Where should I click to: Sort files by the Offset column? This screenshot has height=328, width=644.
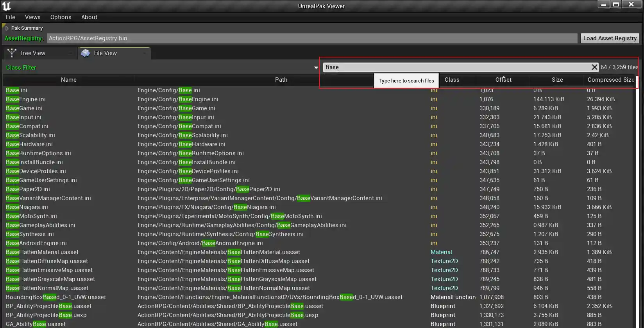click(503, 80)
